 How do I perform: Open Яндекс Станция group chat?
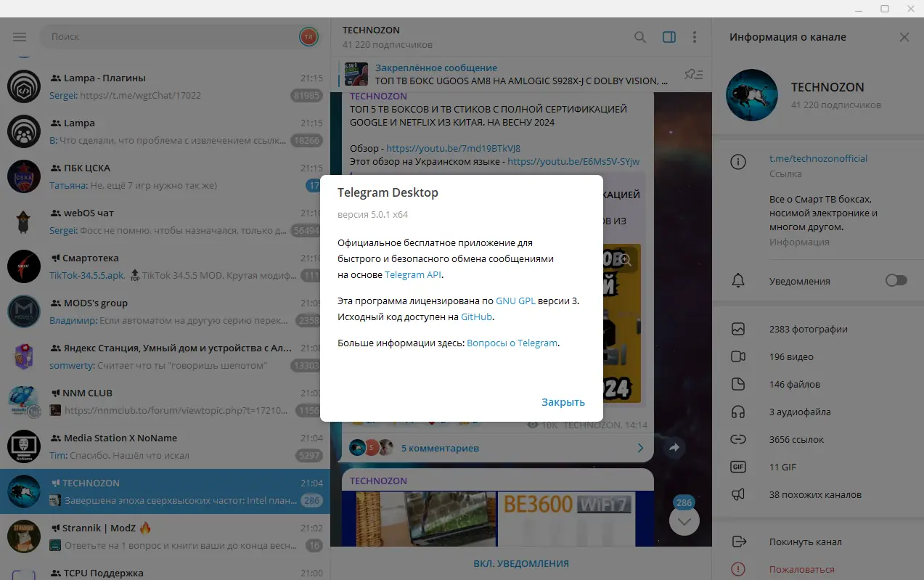[x=165, y=356]
